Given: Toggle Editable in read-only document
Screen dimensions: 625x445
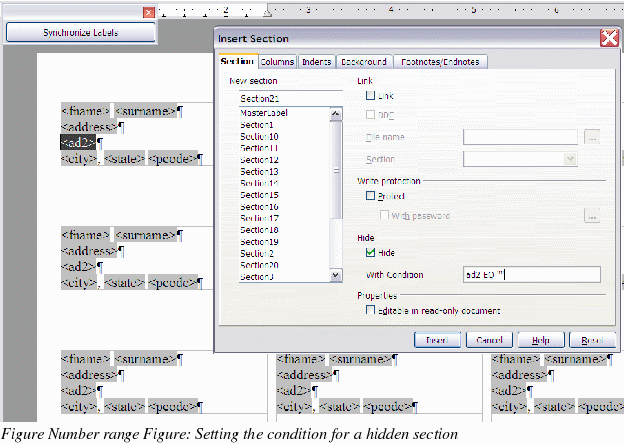Looking at the screenshot, I should [371, 311].
